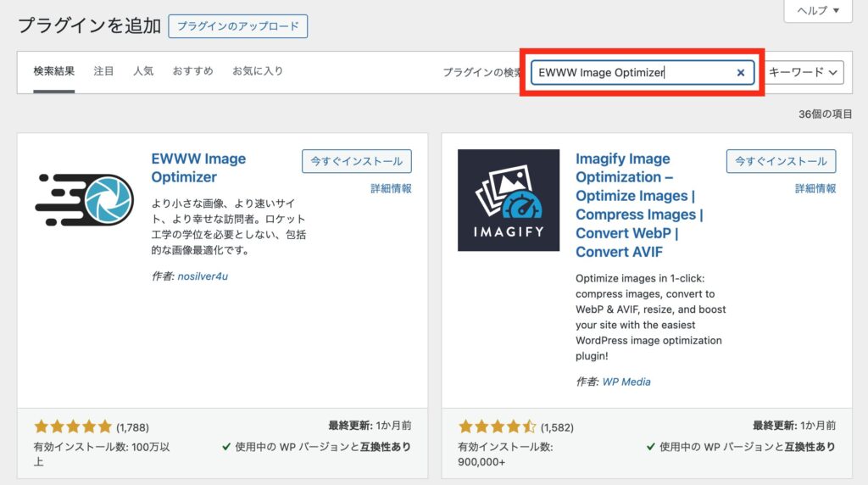Click Imagify active installs 900,000+ text
868x485 pixels.
[x=505, y=454]
